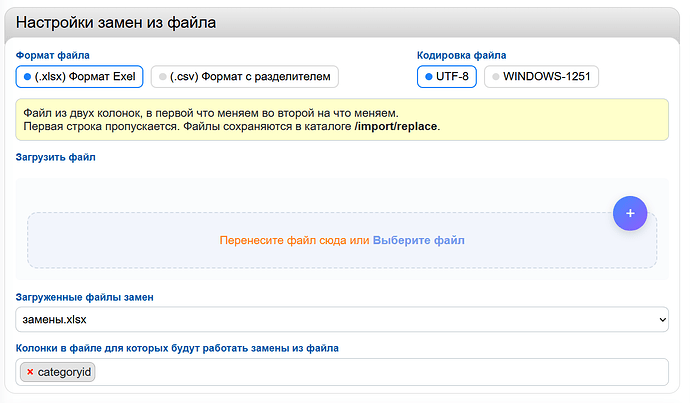Screen dimensions: 690x403
Task: Click the Колонки в файле section label
Action: [177, 348]
